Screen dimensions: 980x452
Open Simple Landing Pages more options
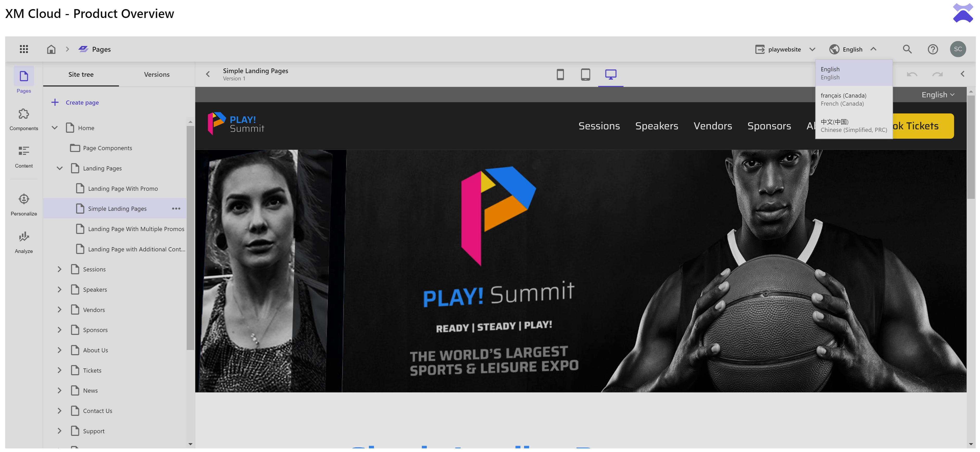click(176, 208)
